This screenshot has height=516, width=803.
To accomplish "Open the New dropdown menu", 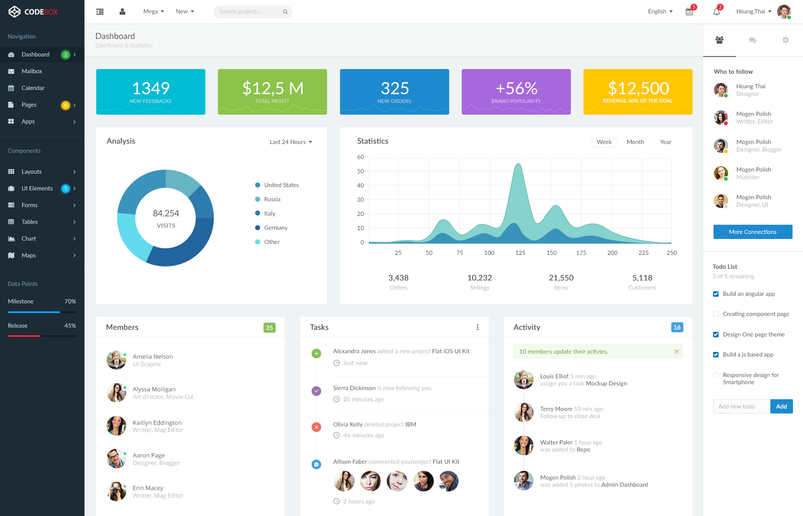I will tap(184, 11).
